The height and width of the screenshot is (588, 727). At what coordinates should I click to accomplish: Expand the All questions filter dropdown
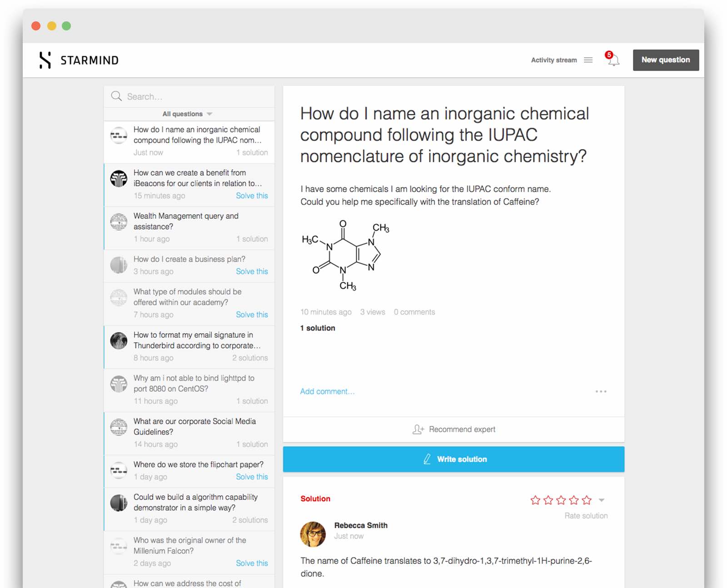click(x=187, y=114)
